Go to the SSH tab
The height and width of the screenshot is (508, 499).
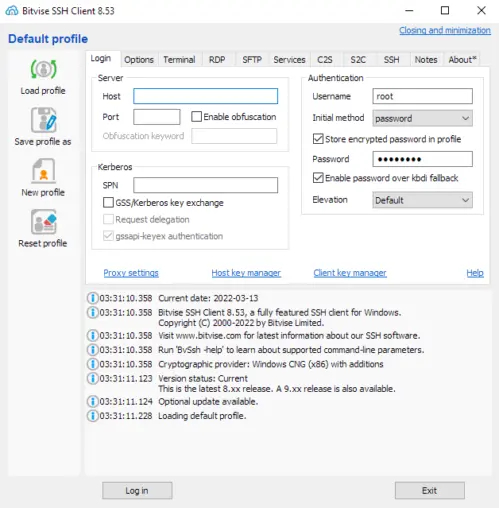(392, 60)
